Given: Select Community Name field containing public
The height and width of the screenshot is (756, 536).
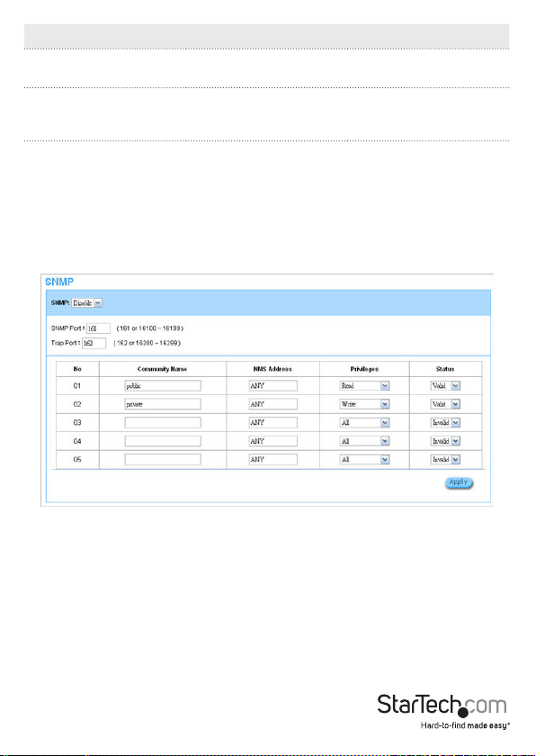Looking at the screenshot, I should tap(163, 386).
